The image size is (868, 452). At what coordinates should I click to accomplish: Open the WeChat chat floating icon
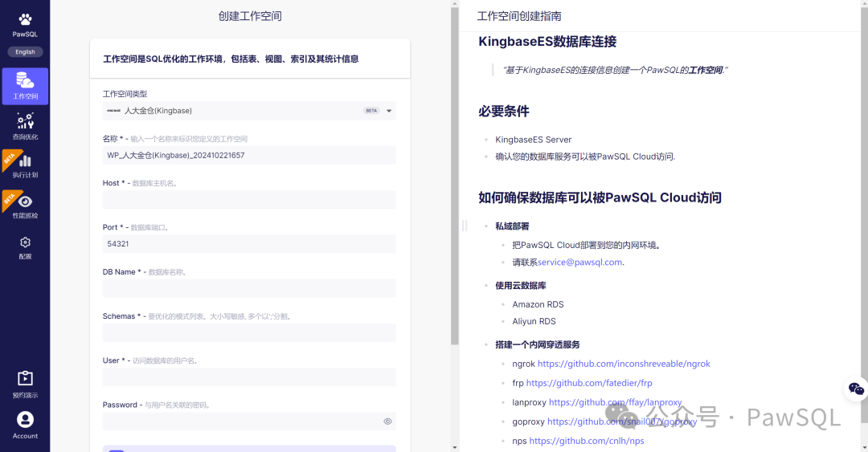click(x=856, y=389)
